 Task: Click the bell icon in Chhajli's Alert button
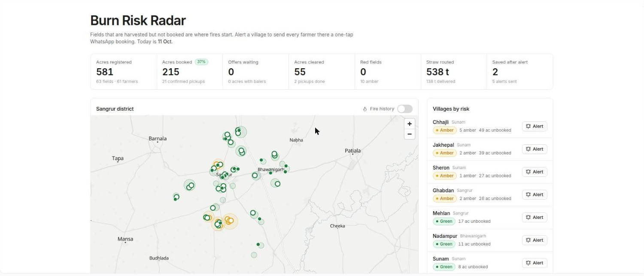(x=528, y=126)
